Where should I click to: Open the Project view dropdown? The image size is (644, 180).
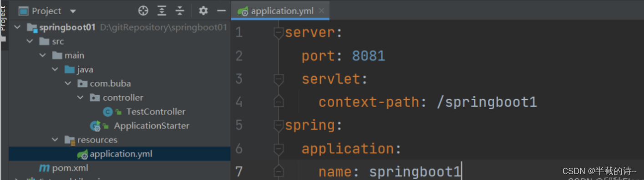(73, 11)
